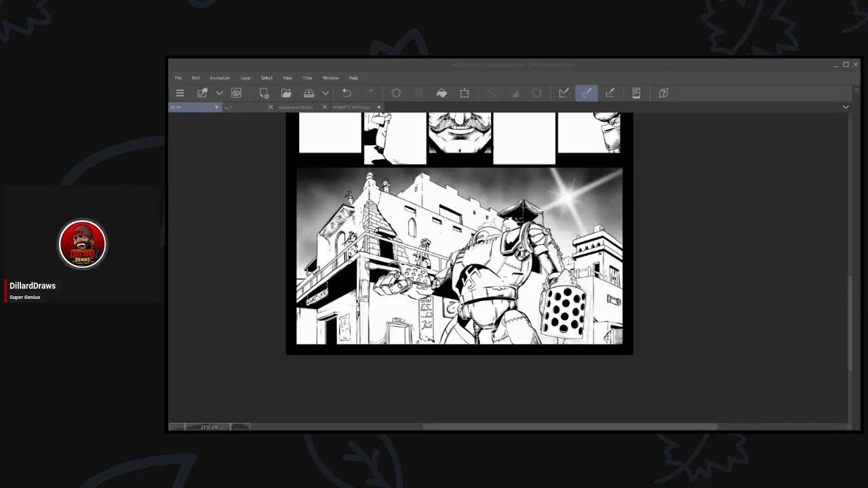Toggle Snap to Grid in the toolbar
The image size is (868, 488).
click(610, 93)
